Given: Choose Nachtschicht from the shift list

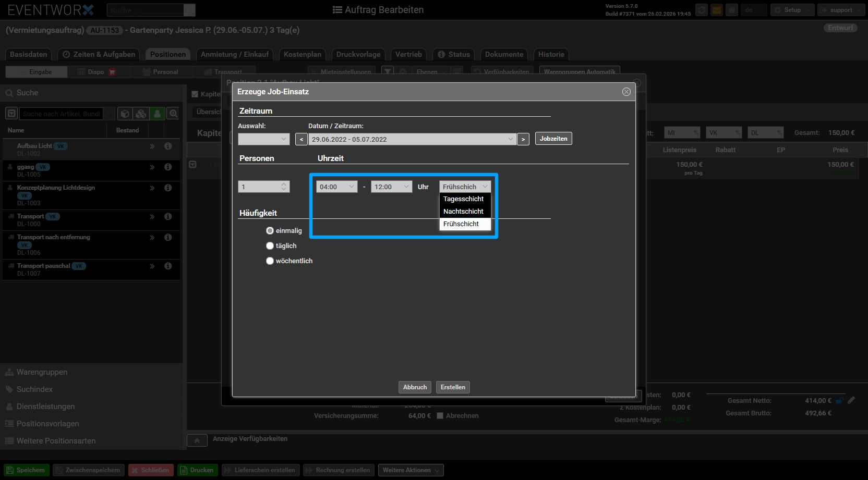Looking at the screenshot, I should [463, 212].
